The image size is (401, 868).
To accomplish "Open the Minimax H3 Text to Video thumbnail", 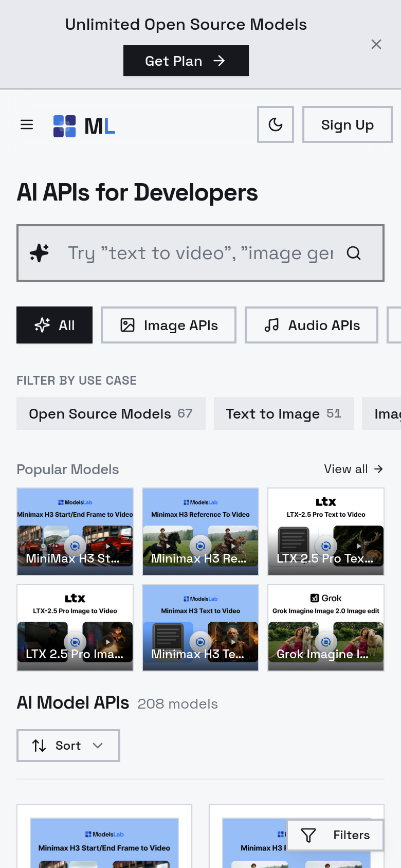I will 200,628.
